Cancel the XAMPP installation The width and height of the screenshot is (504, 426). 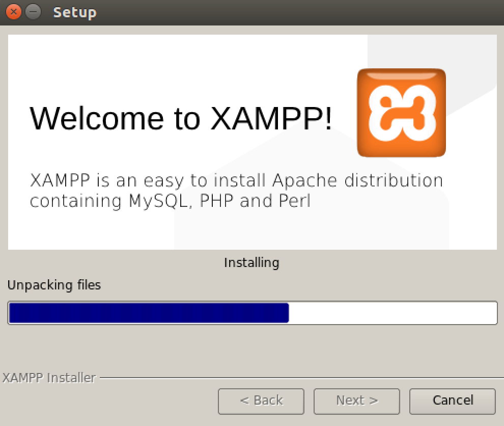452,401
